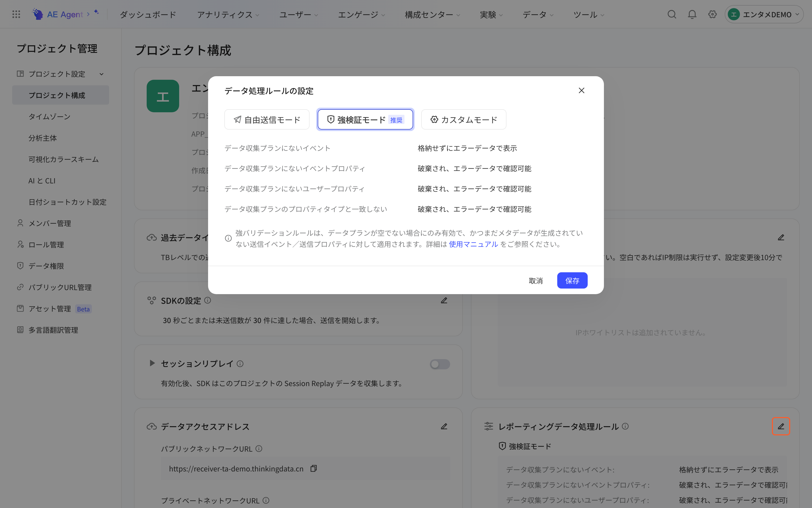Screen dimensions: 812x508
Task: Open AE Agent assistant
Action: [x=65, y=14]
